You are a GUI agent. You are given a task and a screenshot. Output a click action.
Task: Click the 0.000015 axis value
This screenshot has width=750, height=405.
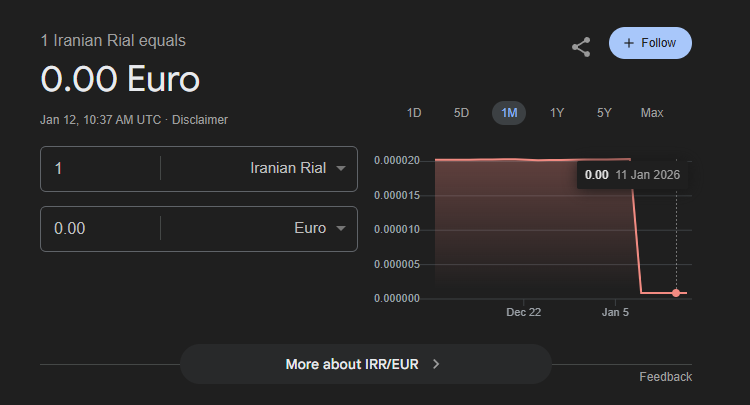[397, 195]
